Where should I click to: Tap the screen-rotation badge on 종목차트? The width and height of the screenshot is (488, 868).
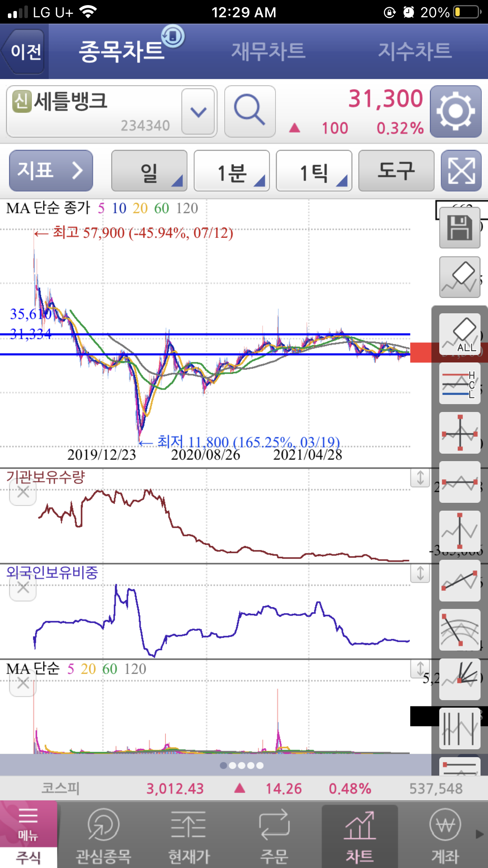[x=173, y=37]
